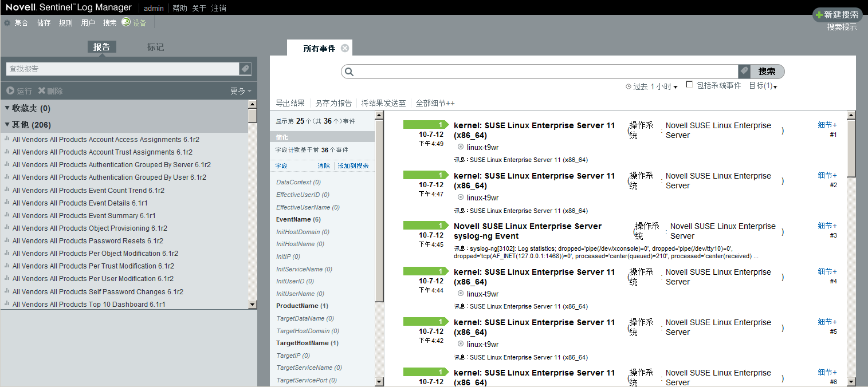Open the 搜索提示 link
The width and height of the screenshot is (868, 387).
(842, 27)
